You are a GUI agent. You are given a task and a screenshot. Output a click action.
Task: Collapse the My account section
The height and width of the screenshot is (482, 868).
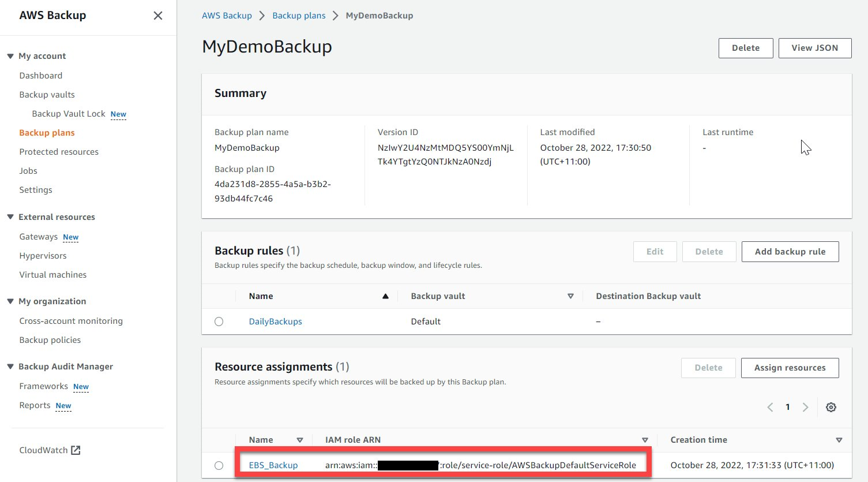10,56
